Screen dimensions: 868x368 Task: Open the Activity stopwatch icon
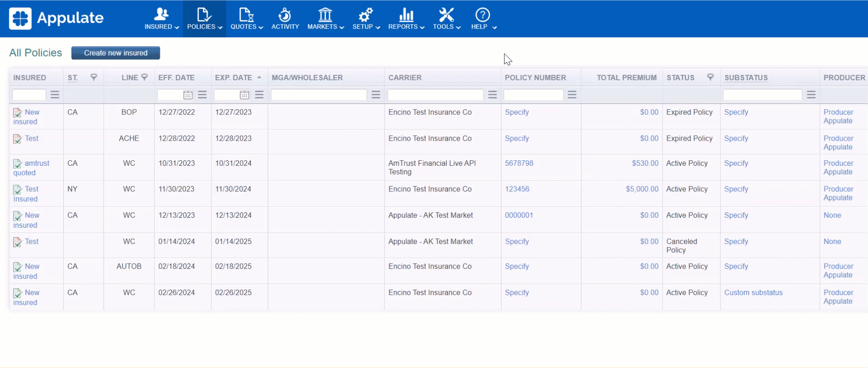tap(285, 15)
